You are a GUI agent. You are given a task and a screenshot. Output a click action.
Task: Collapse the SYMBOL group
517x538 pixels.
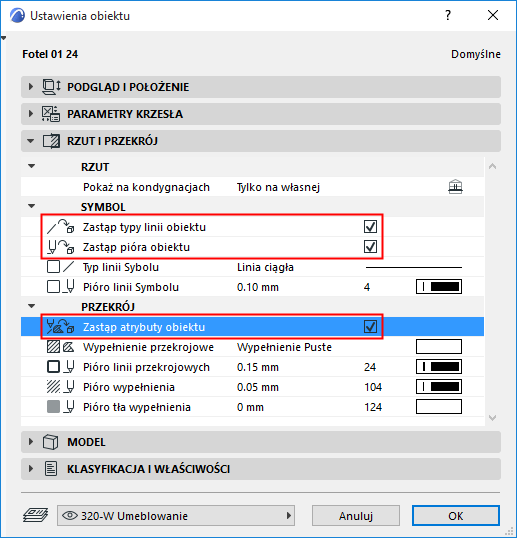pyautogui.click(x=32, y=207)
